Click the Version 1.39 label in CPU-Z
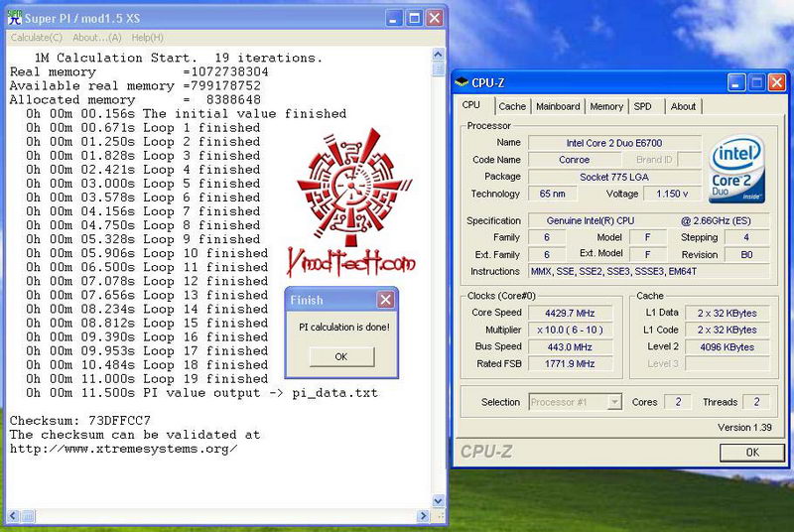This screenshot has width=794, height=532. pyautogui.click(x=744, y=427)
